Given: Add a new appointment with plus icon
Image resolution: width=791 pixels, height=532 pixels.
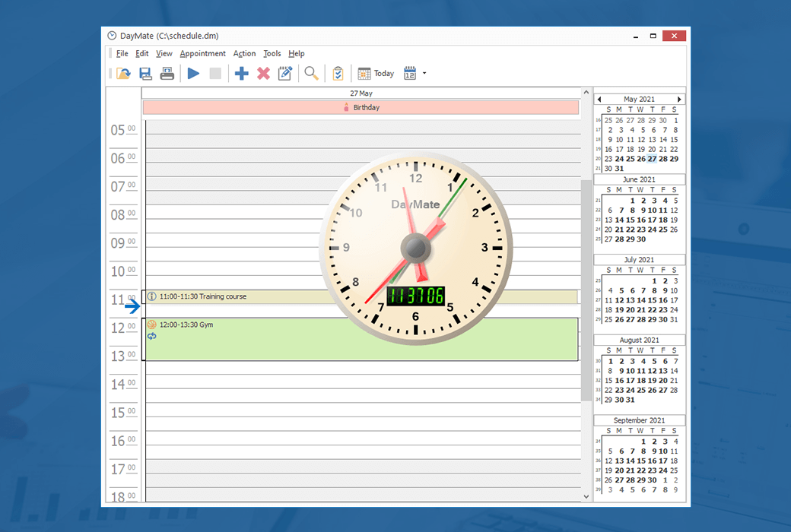Looking at the screenshot, I should tap(242, 74).
